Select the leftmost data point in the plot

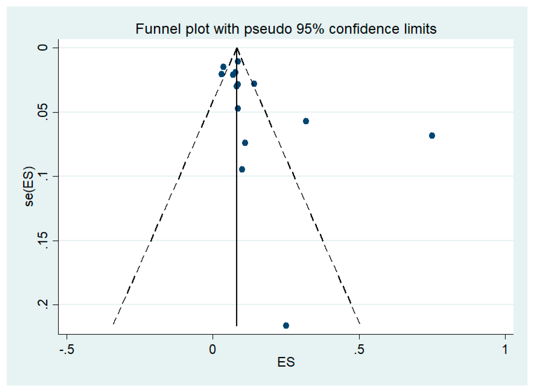[x=221, y=74]
